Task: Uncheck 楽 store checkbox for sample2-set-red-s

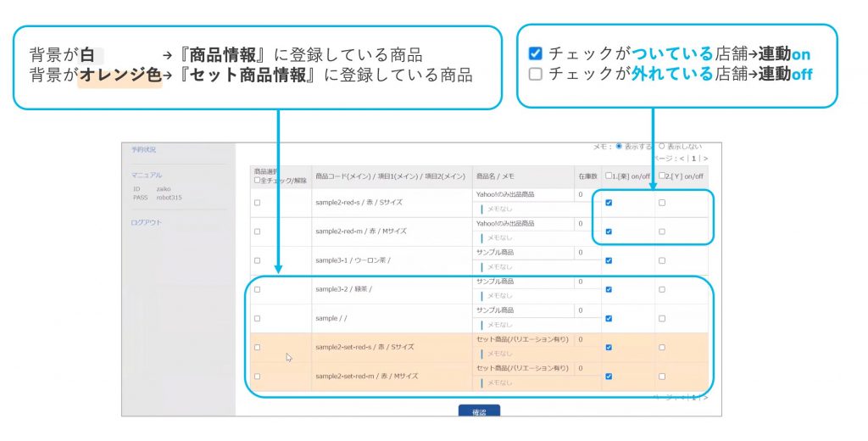Action: (x=609, y=347)
